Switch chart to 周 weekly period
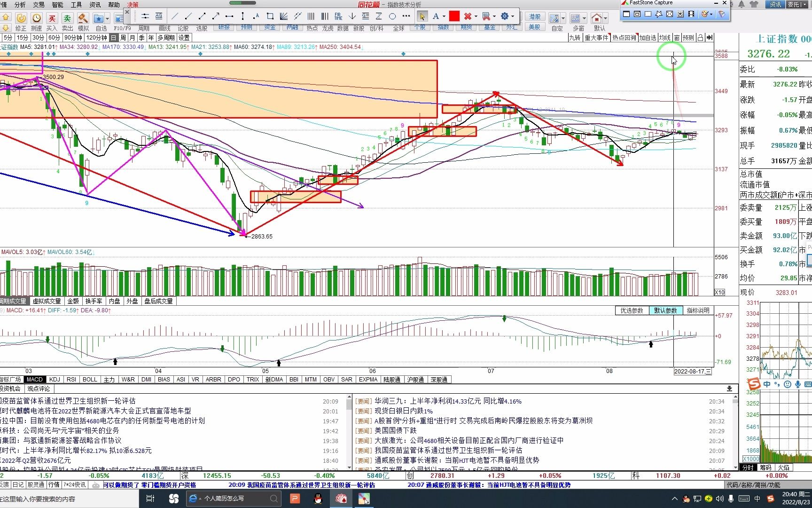 (123, 38)
